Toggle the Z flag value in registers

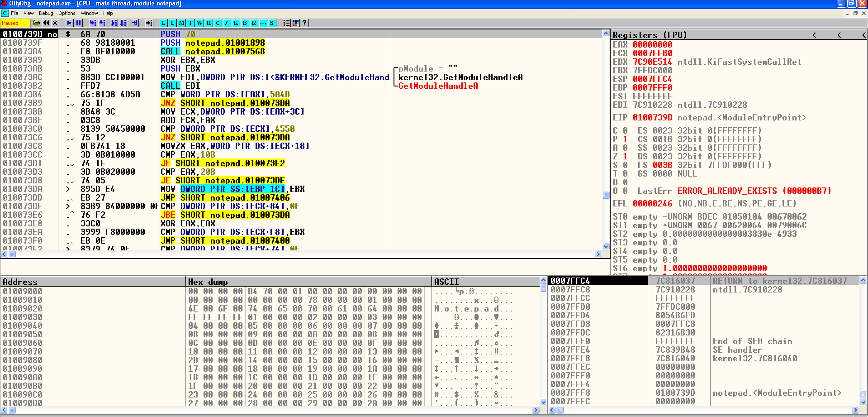(625, 156)
